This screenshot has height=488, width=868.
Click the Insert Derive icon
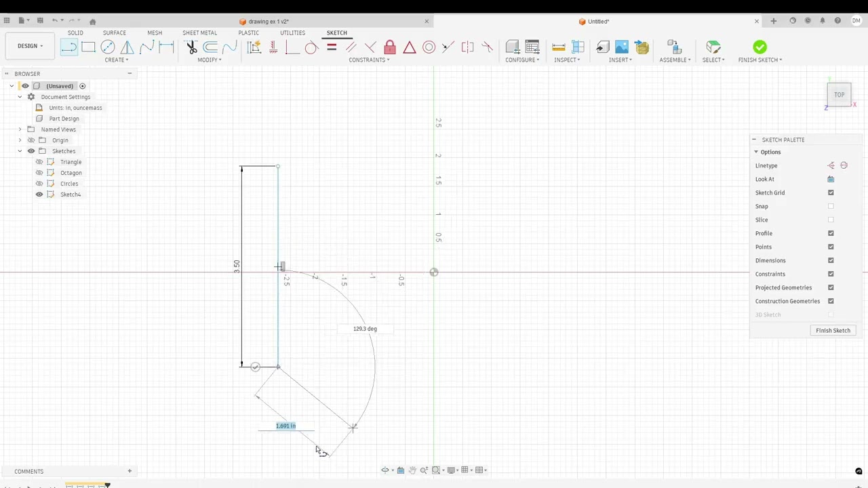(602, 47)
